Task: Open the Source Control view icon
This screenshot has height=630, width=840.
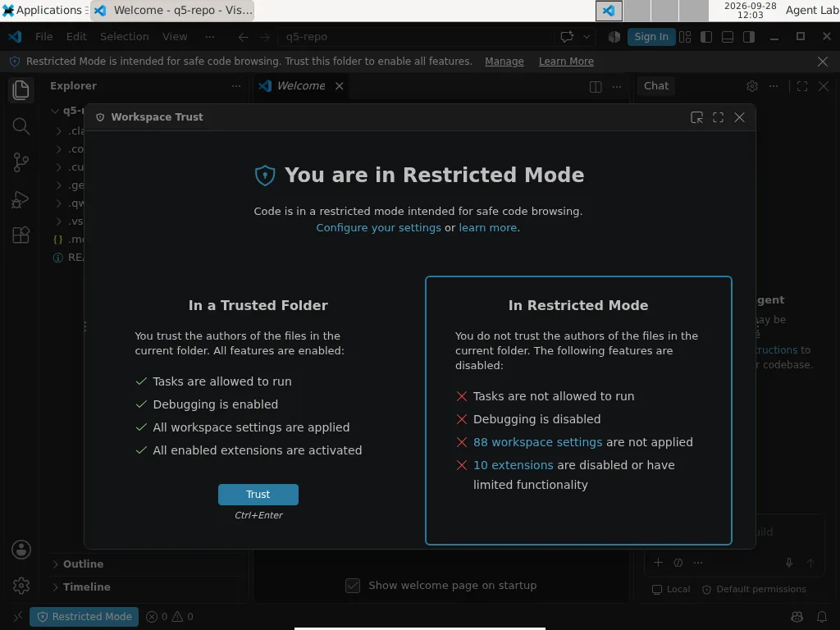Action: (x=21, y=162)
